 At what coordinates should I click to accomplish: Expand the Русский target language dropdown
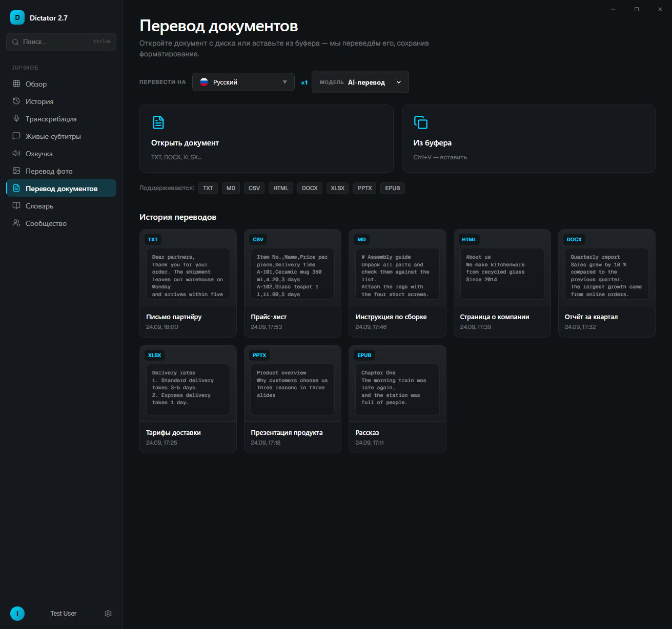click(243, 82)
